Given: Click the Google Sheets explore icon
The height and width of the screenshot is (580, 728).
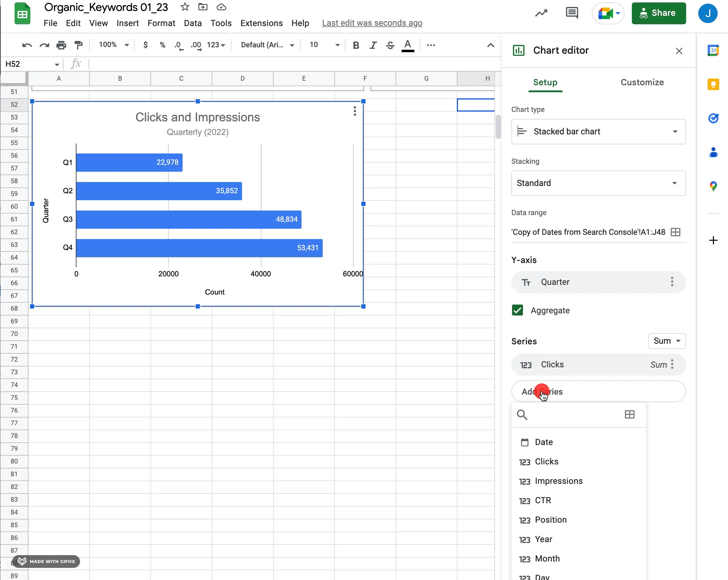Looking at the screenshot, I should pyautogui.click(x=541, y=13).
